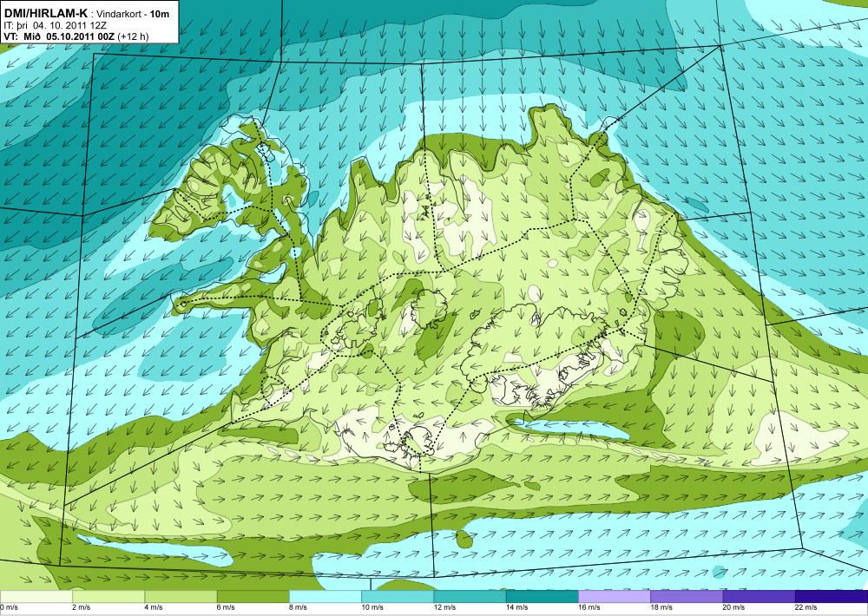Image resolution: width=868 pixels, height=616 pixels.
Task: Click the '16 m/s' legend label
Action: 589,607
